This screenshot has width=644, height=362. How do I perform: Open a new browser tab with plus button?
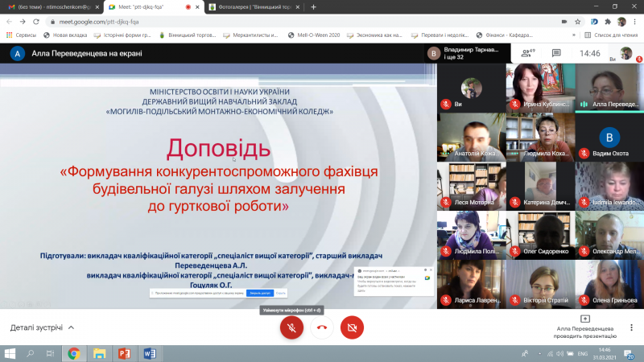(x=313, y=7)
